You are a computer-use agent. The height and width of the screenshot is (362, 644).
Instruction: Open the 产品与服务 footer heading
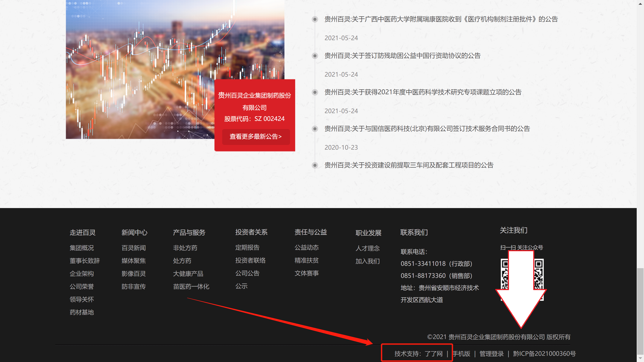[189, 233]
